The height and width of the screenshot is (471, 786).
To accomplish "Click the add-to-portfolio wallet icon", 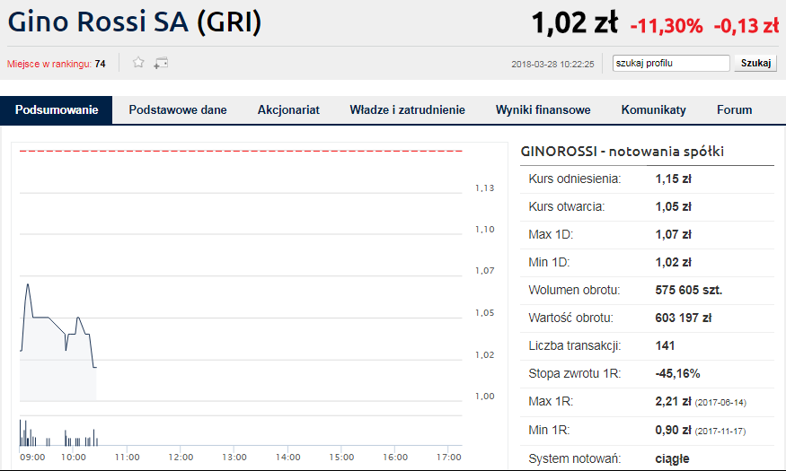I will [x=161, y=63].
